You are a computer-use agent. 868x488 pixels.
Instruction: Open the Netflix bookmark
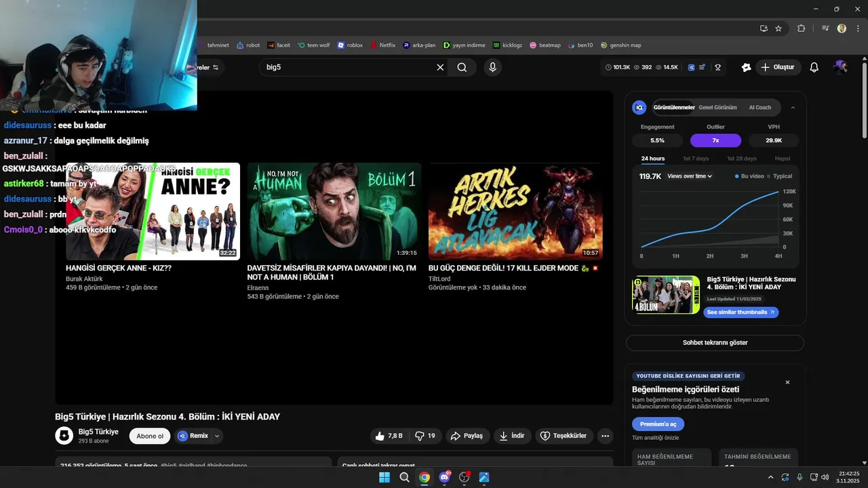[383, 45]
